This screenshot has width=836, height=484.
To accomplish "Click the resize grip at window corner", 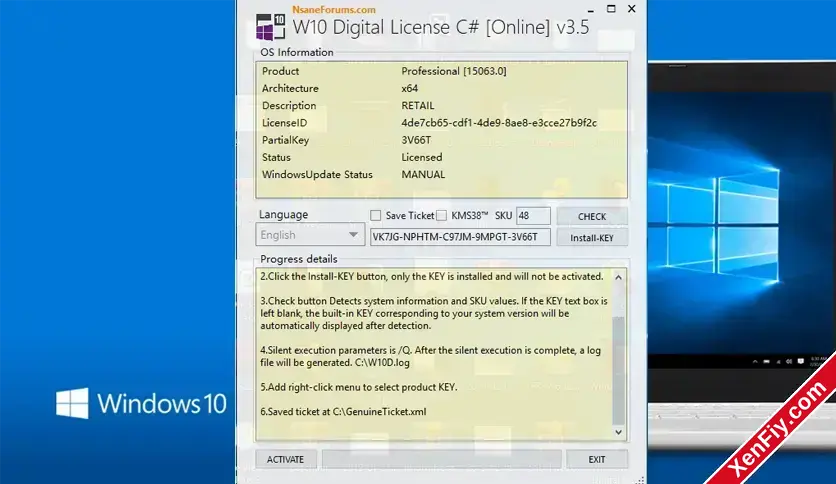I will [x=640, y=480].
